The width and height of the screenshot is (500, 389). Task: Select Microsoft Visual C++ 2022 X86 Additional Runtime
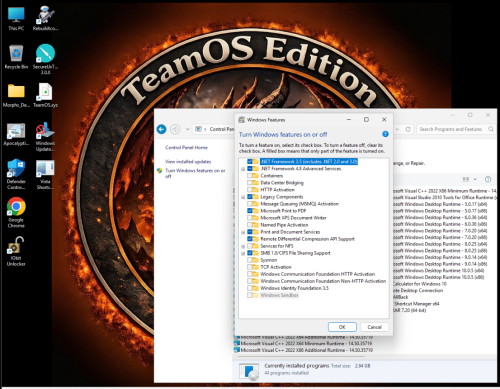coord(303,350)
